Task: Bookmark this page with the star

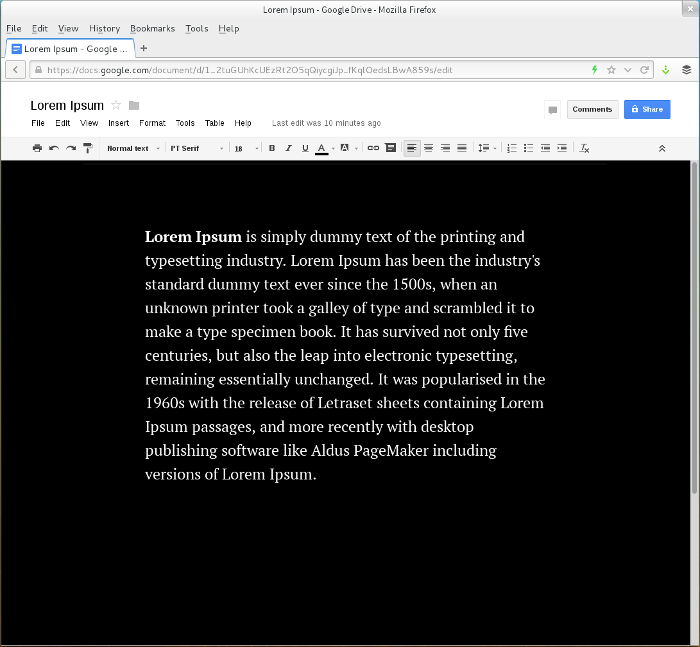Action: 612,70
